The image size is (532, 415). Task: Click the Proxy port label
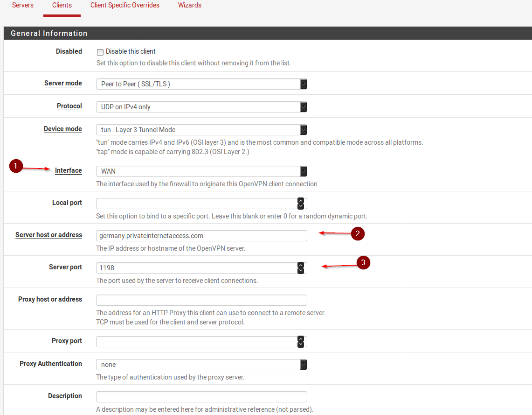[67, 341]
